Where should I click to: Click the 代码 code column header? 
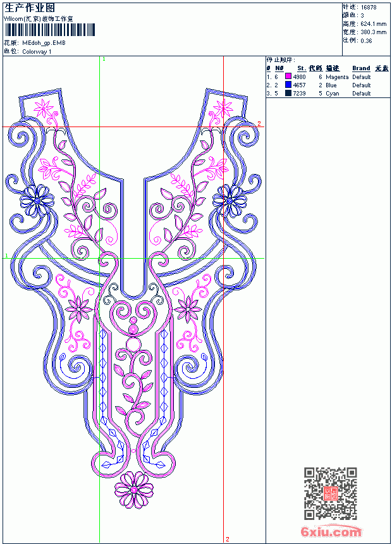click(x=315, y=68)
